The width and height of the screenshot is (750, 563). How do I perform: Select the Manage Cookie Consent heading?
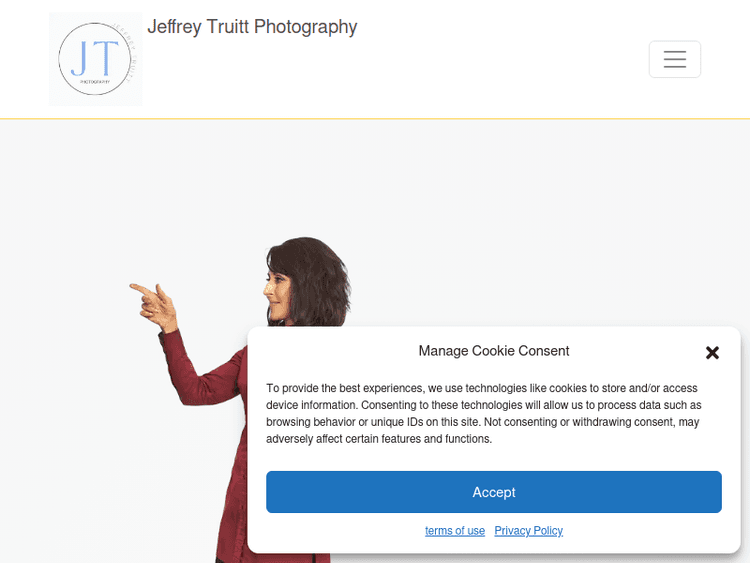(494, 351)
